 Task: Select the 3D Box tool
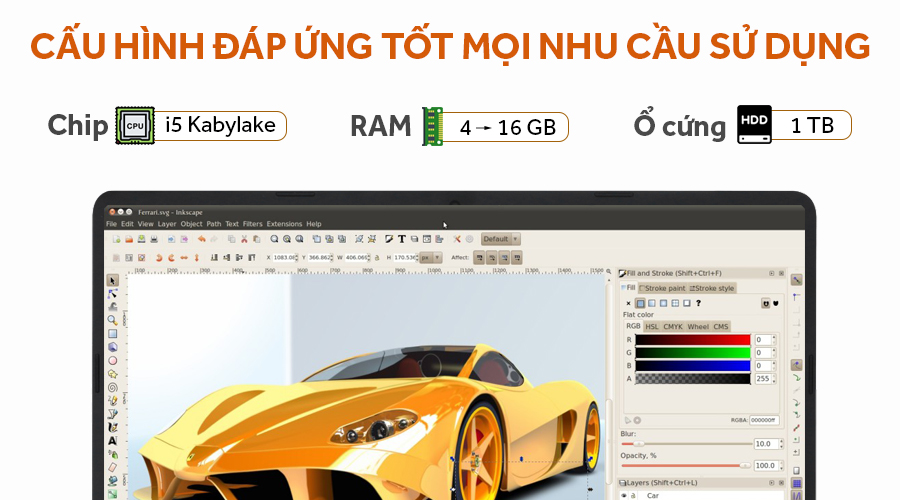[x=112, y=347]
